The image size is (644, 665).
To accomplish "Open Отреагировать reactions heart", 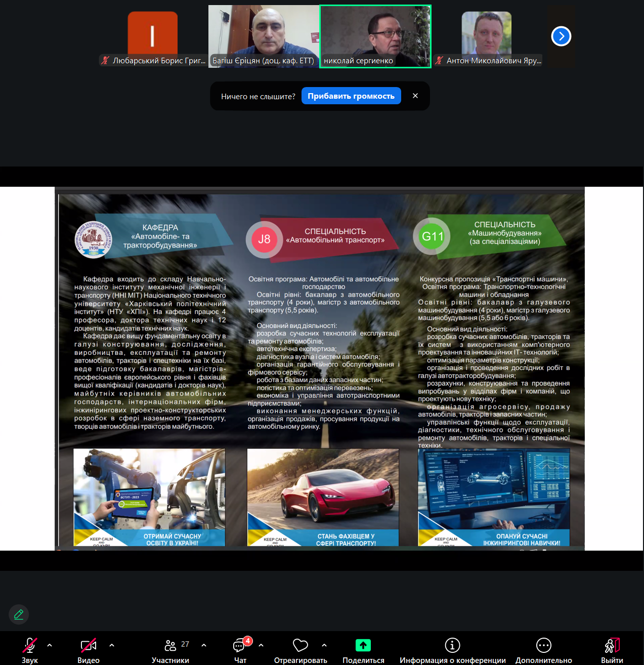I will coord(300,645).
